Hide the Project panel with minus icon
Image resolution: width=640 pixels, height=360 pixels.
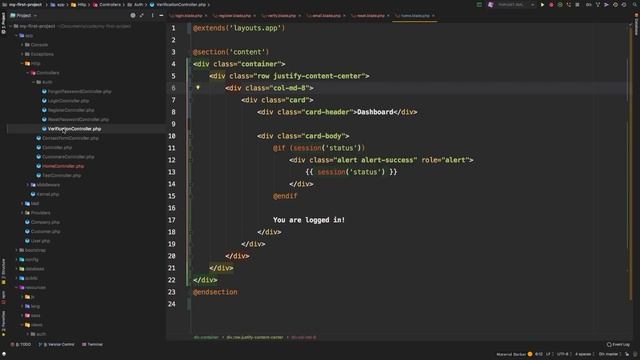pos(161,16)
